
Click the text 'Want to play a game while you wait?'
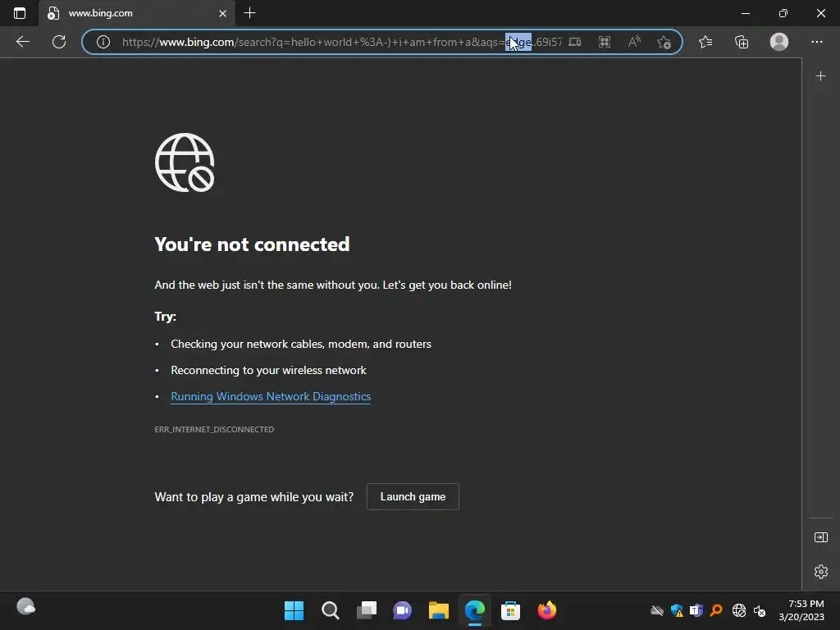pos(254,497)
